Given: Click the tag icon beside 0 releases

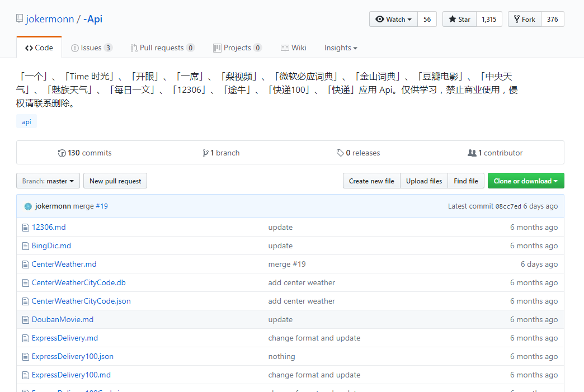Looking at the screenshot, I should 340,153.
